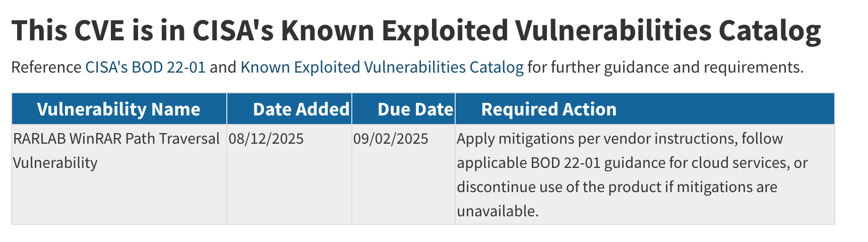Click the Vulnerability Name column header
The image size is (868, 242).
118,109
